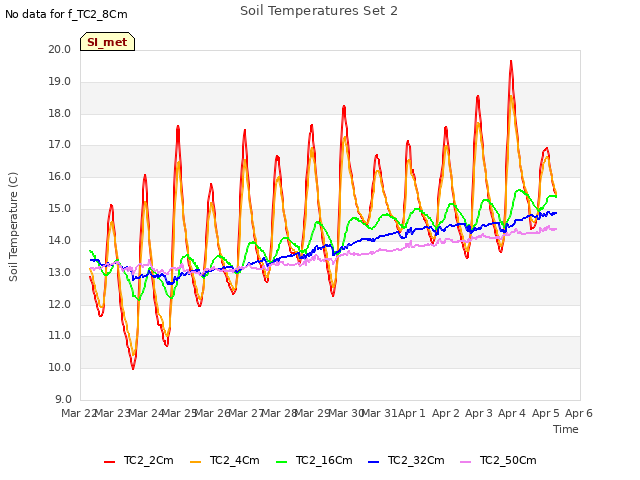Click the Mar 25 x-axis tick label

[x=180, y=413]
